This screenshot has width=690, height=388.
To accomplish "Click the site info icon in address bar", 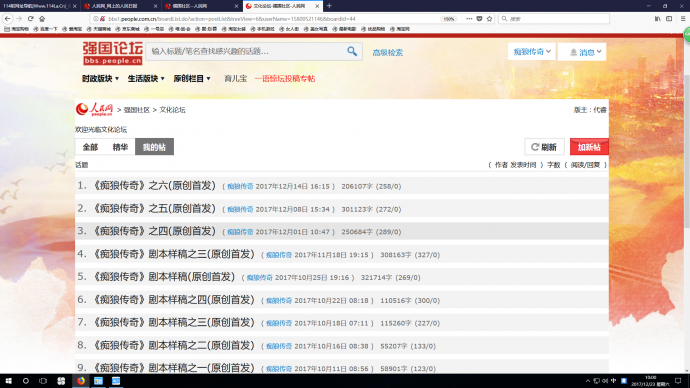I will click(95, 18).
